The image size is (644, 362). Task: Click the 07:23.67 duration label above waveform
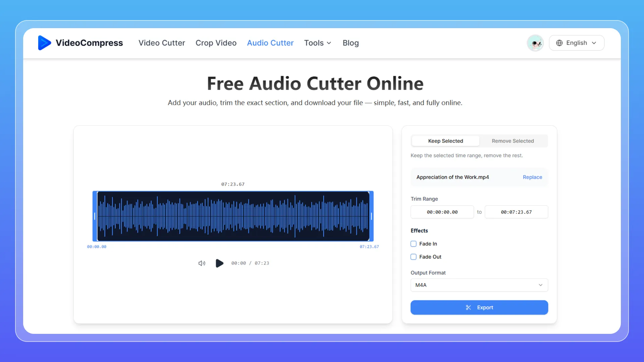(233, 184)
